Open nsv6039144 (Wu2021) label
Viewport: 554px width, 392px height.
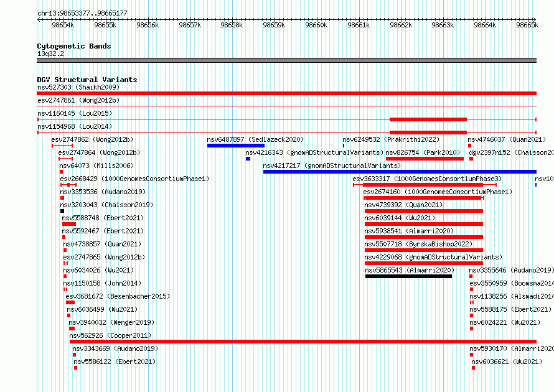point(400,218)
